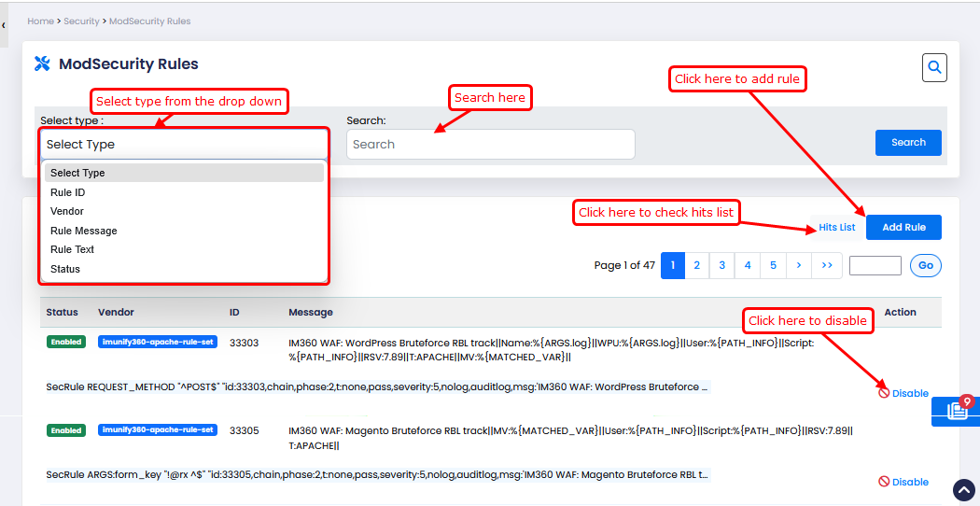Click the magnifier icon in ModSecurity Rules header
This screenshot has height=506, width=980.
pos(934,67)
